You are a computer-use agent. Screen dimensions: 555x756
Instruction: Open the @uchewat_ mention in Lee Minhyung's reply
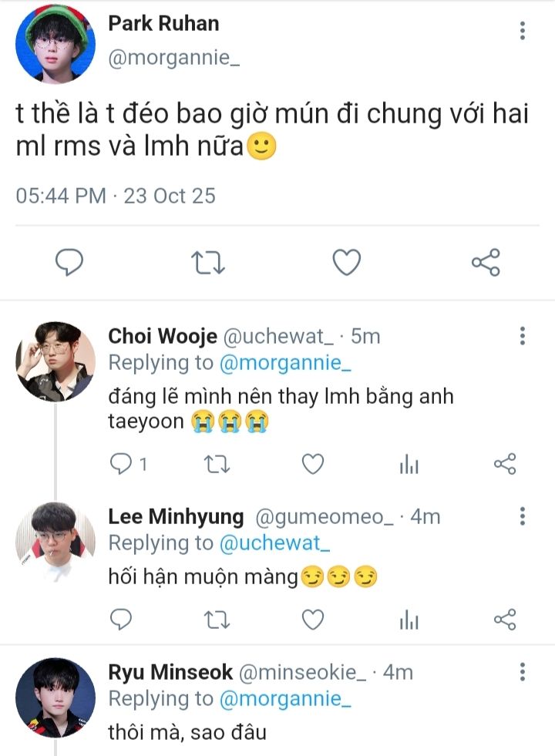[x=274, y=543]
